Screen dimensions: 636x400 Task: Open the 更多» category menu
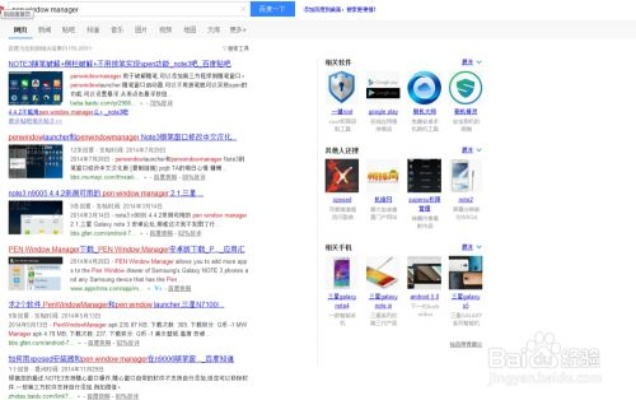(x=237, y=31)
